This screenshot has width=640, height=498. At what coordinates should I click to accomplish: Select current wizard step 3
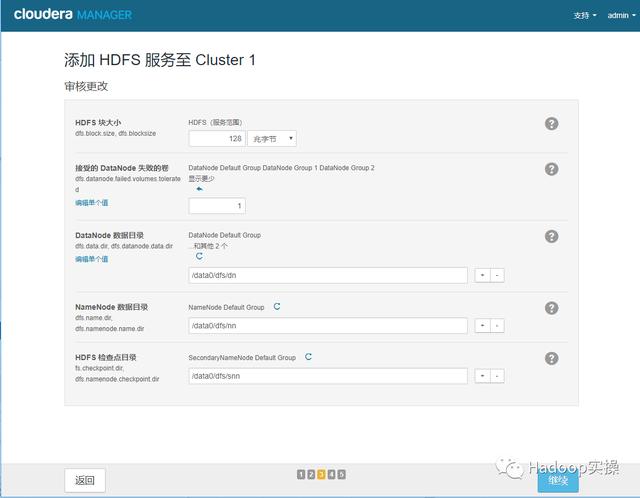pyautogui.click(x=321, y=474)
